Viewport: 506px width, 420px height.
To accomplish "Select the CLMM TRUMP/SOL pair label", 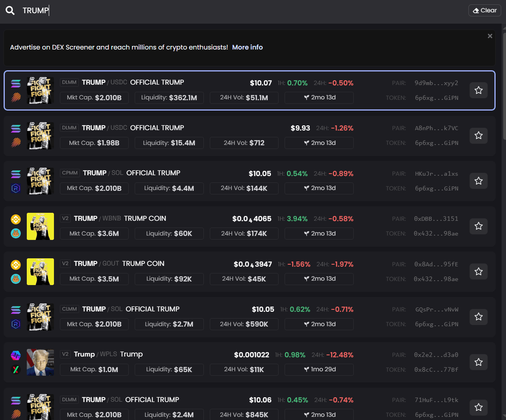I will (70, 309).
